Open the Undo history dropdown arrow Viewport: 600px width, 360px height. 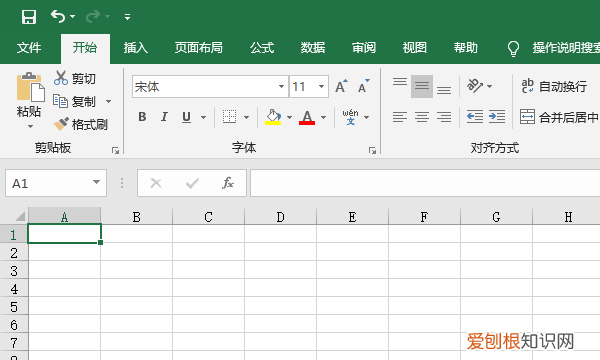tap(73, 17)
